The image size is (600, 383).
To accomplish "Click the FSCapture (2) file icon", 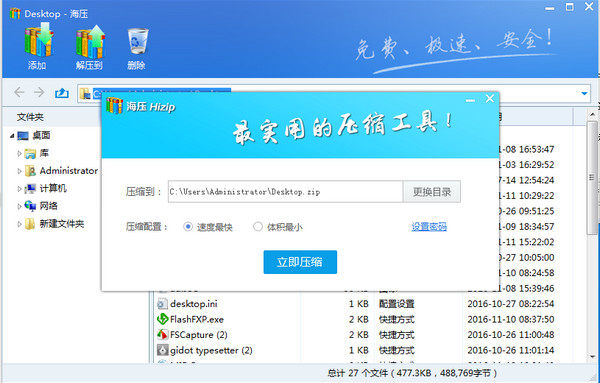I will pos(162,335).
